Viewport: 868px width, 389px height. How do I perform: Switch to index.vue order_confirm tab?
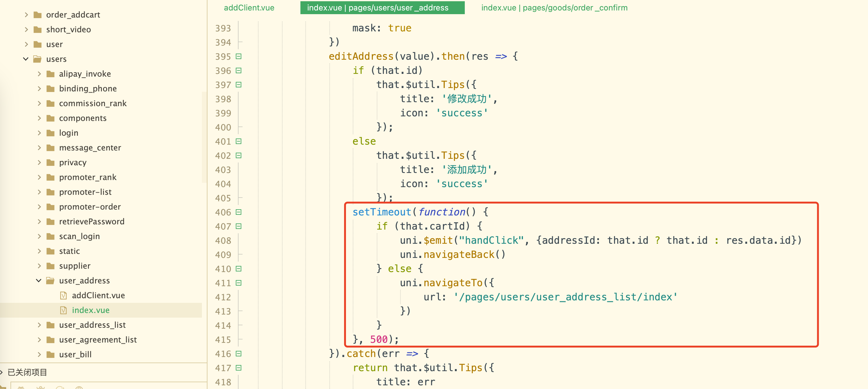554,7
